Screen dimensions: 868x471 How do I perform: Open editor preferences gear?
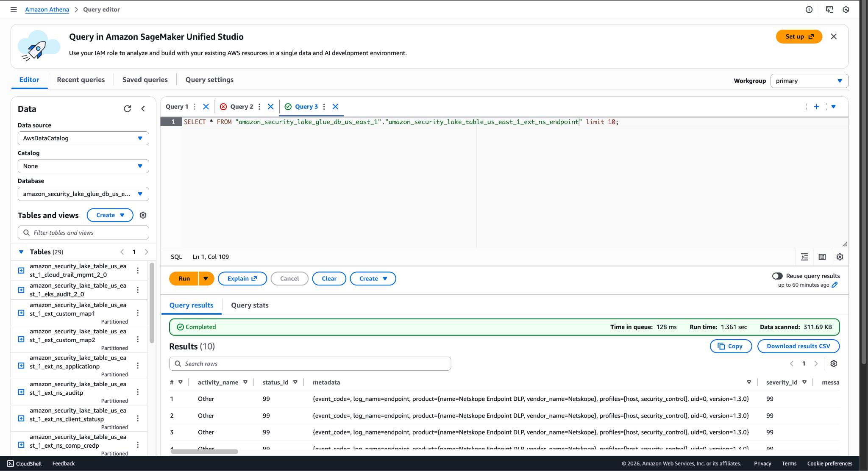click(840, 257)
